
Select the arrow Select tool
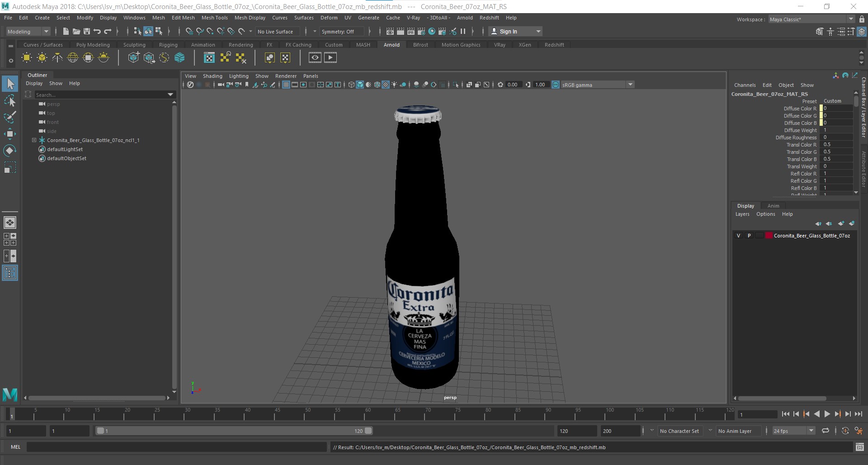tap(10, 83)
